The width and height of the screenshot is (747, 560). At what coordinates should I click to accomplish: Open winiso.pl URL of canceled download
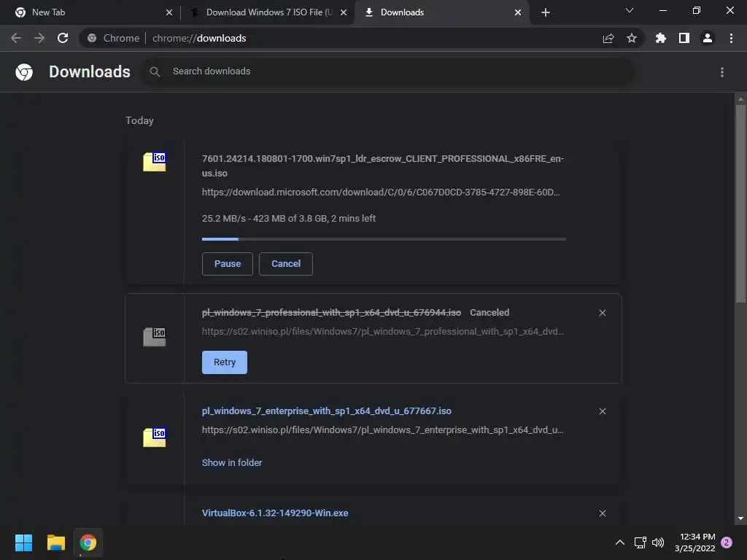click(382, 332)
